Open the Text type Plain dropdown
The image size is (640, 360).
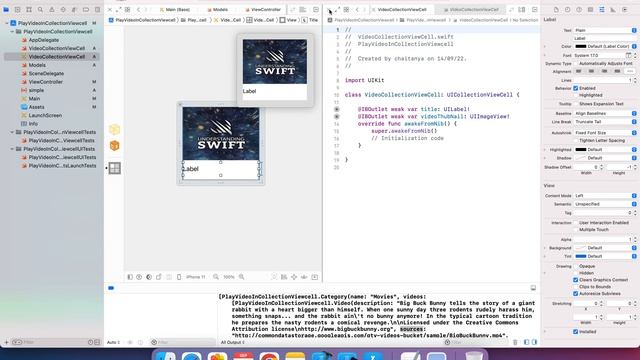(x=605, y=30)
